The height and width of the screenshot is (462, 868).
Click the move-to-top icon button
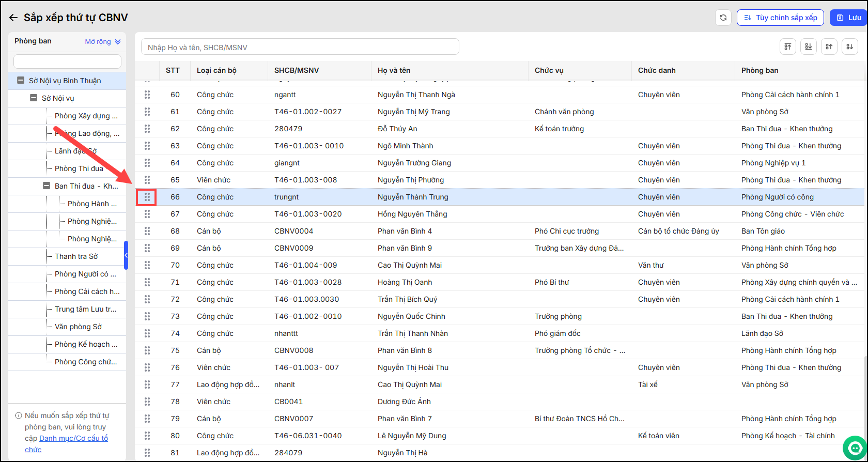[787, 47]
